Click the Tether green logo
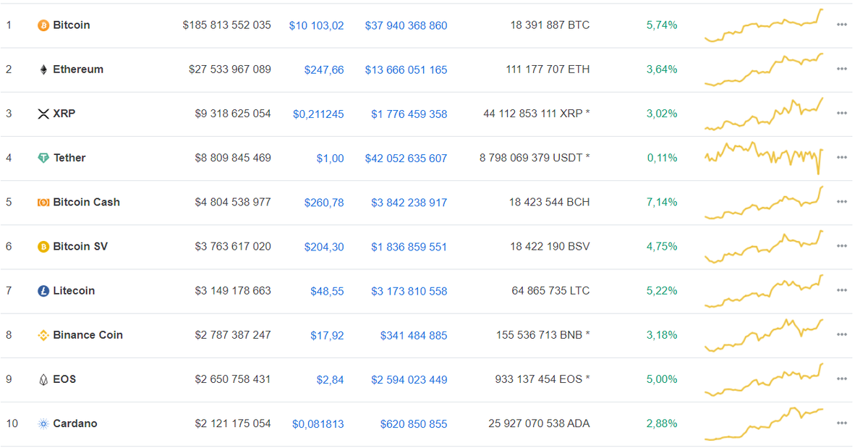The width and height of the screenshot is (868, 448). (x=43, y=157)
